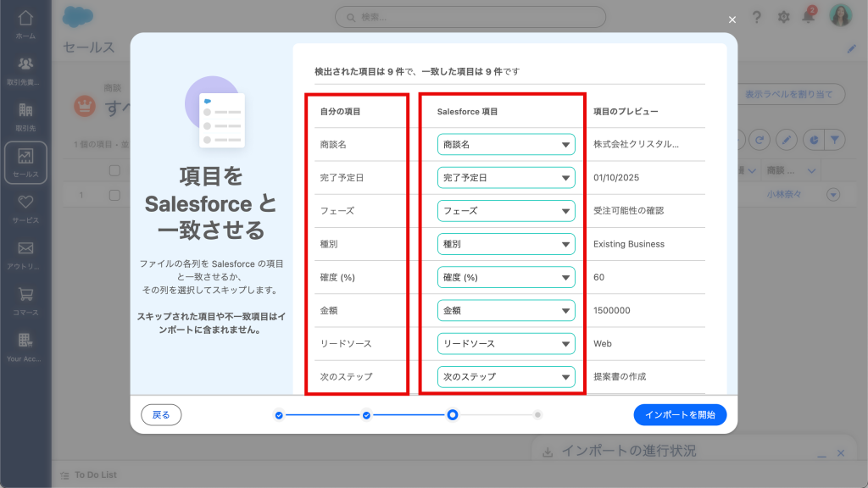Click the pencil edit icon at top right
The image size is (868, 488).
click(851, 48)
